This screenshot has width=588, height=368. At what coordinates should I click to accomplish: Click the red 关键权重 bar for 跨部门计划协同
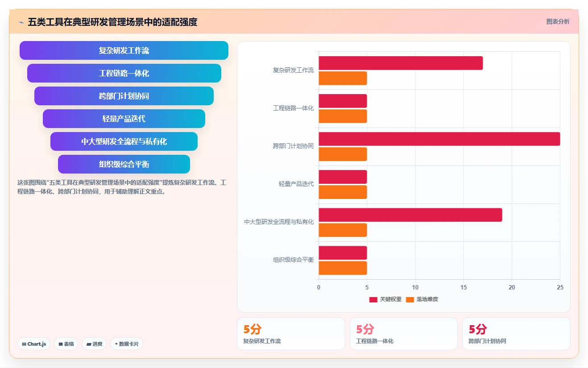(439, 139)
